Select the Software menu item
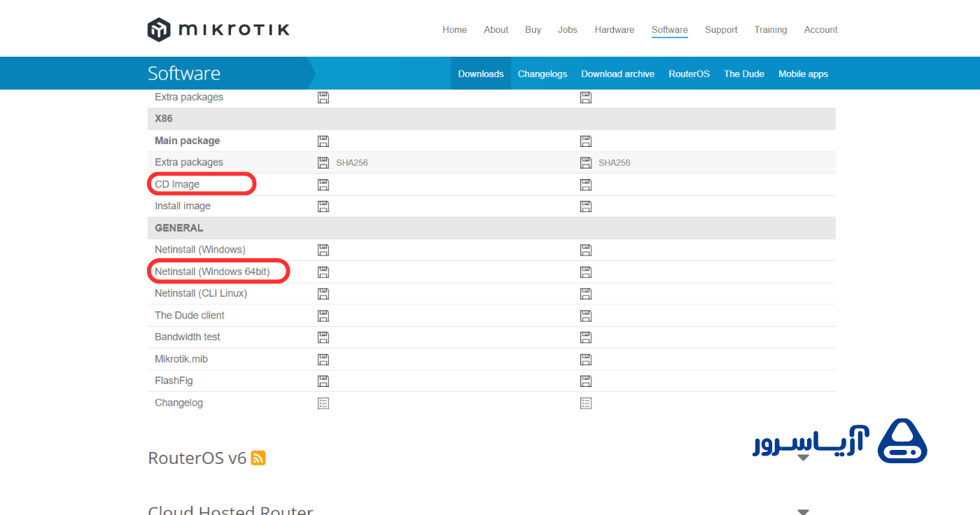 point(670,29)
